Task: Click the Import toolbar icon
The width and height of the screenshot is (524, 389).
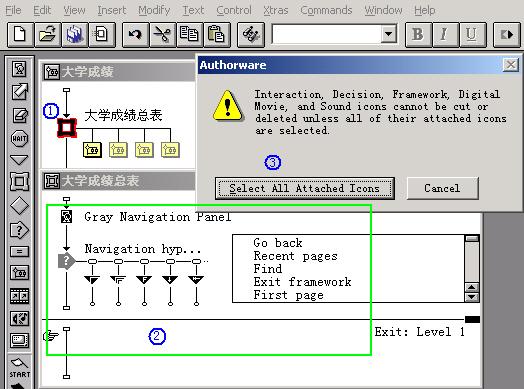Action: pos(102,34)
